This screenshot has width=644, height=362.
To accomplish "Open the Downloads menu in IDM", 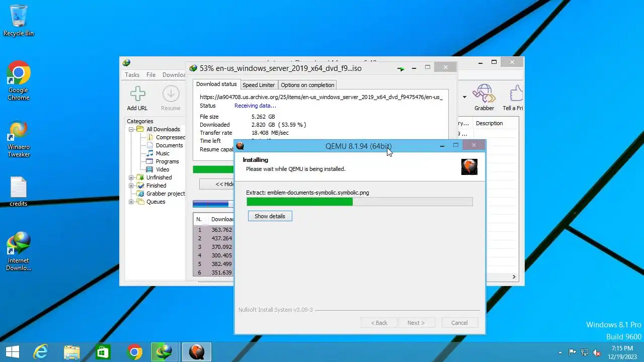I will (174, 75).
